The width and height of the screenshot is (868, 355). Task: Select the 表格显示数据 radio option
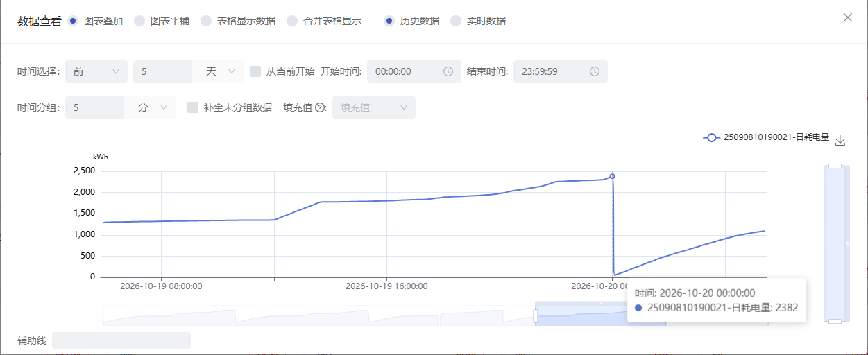pos(206,21)
